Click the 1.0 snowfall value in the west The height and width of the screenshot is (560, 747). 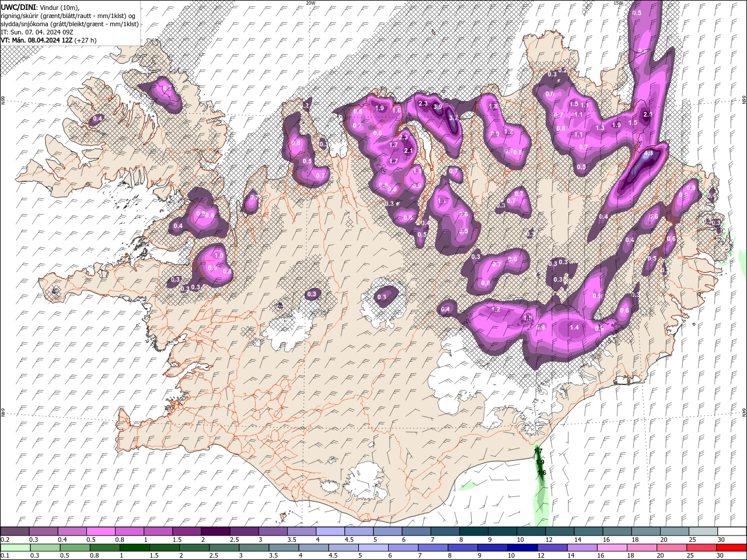point(219,256)
